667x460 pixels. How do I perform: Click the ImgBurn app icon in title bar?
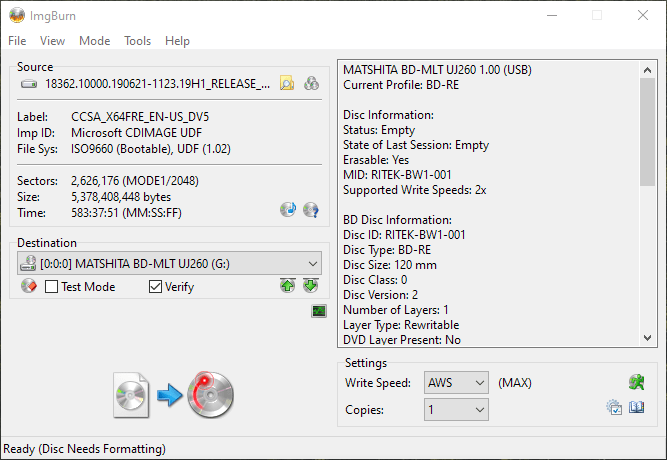pyautogui.click(x=17, y=15)
